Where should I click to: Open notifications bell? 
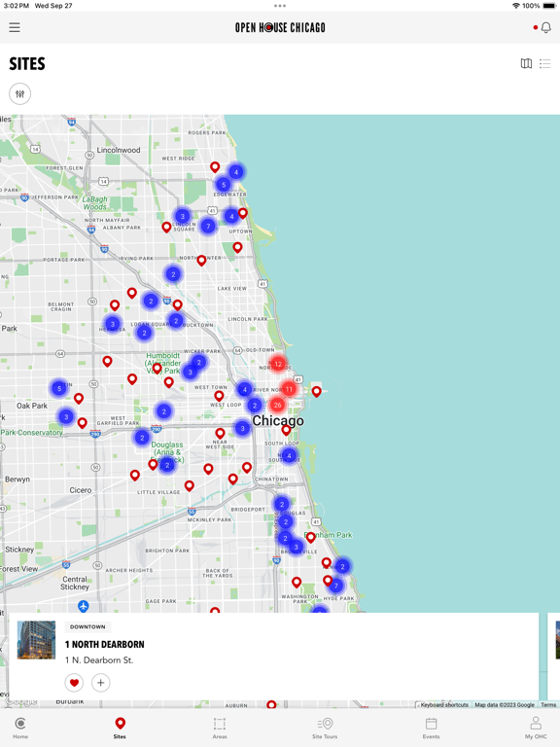(545, 27)
